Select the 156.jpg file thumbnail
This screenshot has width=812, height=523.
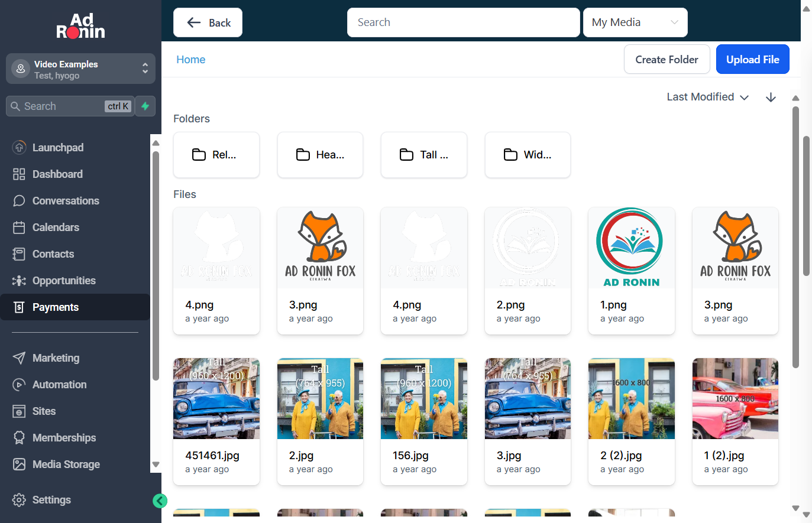(x=424, y=398)
